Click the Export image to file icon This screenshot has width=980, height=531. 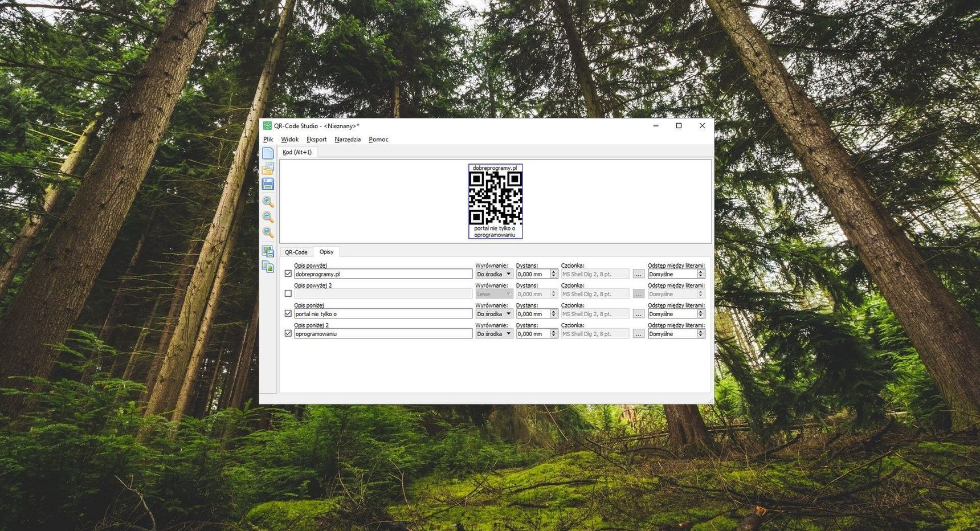point(268,251)
